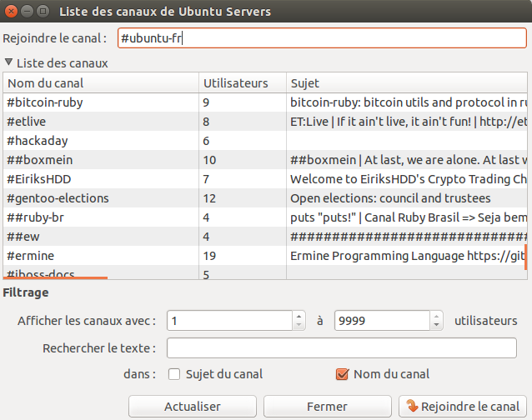Click the Ermine Programming Language topic cell
The width and height of the screenshot is (532, 420).
coord(407,256)
